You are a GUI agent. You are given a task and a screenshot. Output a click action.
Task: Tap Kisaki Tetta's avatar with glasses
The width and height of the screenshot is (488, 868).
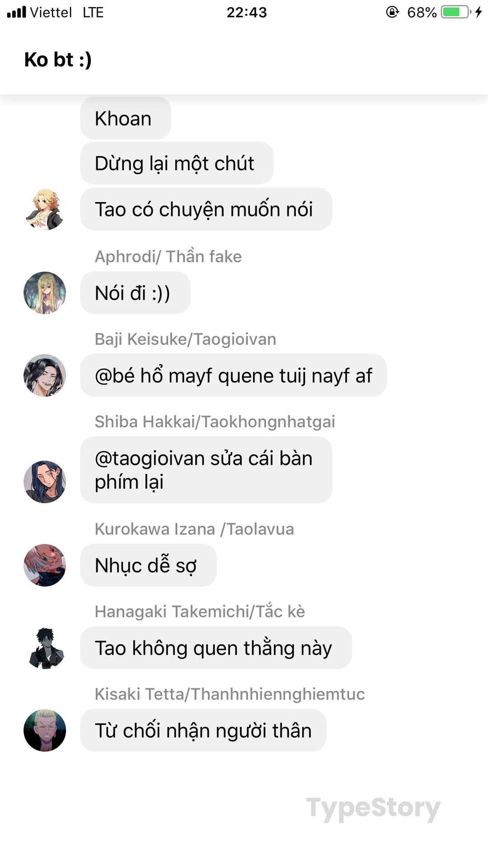[x=44, y=730]
